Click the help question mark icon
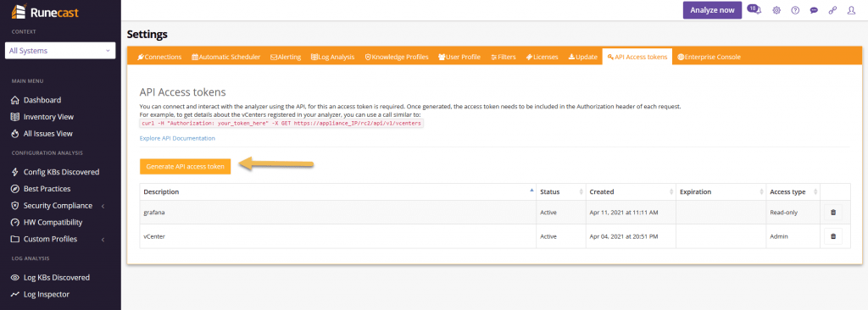This screenshot has height=310, width=868. click(x=795, y=10)
